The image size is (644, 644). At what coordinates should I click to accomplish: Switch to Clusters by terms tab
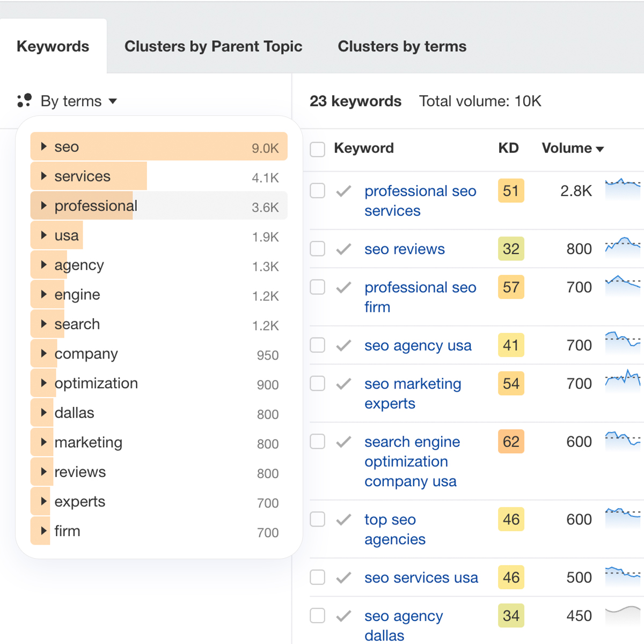click(x=402, y=47)
